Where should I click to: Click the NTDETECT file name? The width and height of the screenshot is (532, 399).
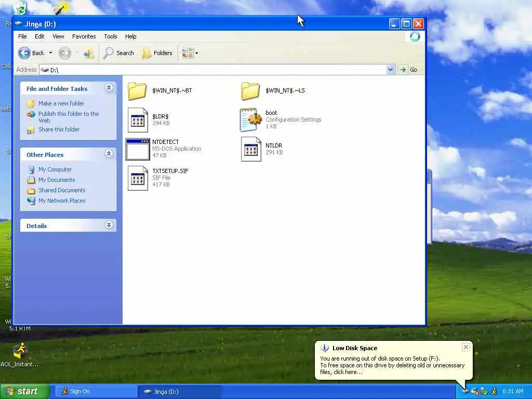coord(166,142)
